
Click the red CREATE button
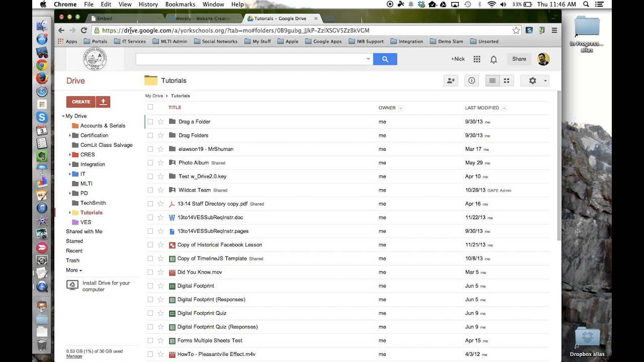tap(81, 102)
